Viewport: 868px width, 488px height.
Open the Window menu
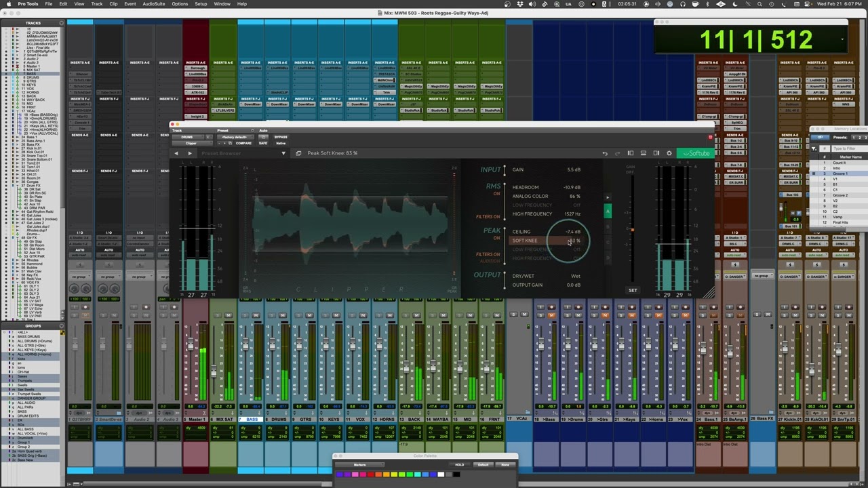pos(222,4)
